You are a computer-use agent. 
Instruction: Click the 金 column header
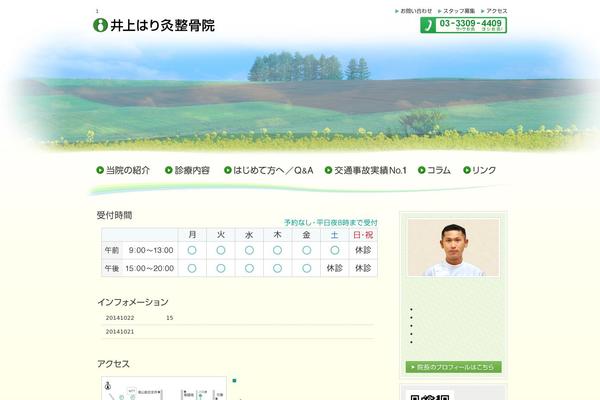click(306, 235)
